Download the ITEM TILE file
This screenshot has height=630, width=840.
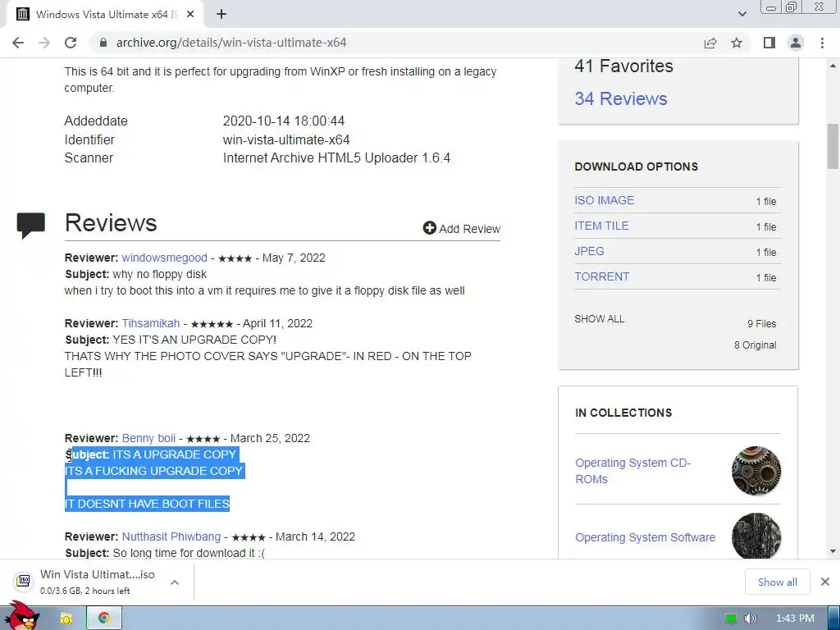(601, 226)
